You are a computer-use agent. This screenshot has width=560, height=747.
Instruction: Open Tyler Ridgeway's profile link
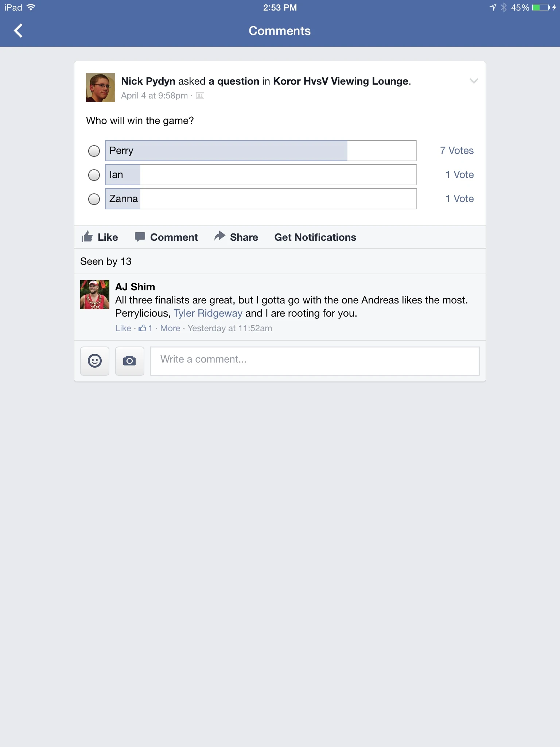pos(208,313)
